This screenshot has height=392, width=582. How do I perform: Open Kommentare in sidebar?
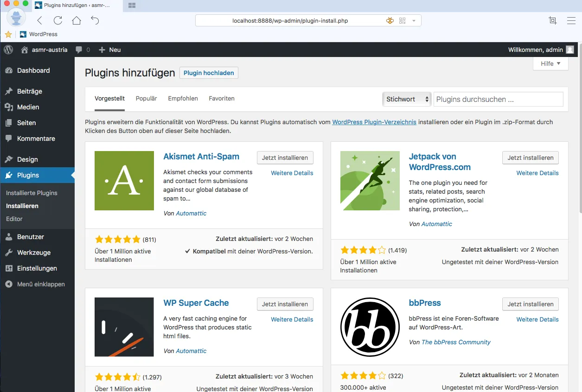click(37, 139)
